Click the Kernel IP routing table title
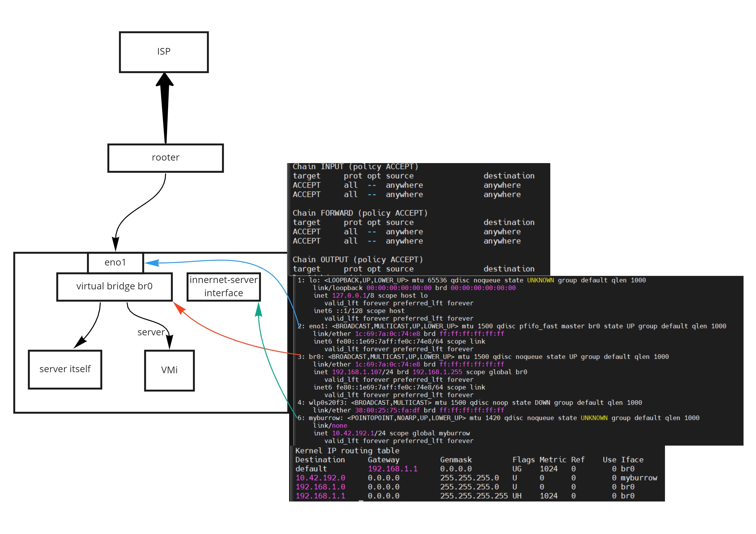756x534 pixels. coord(347,451)
